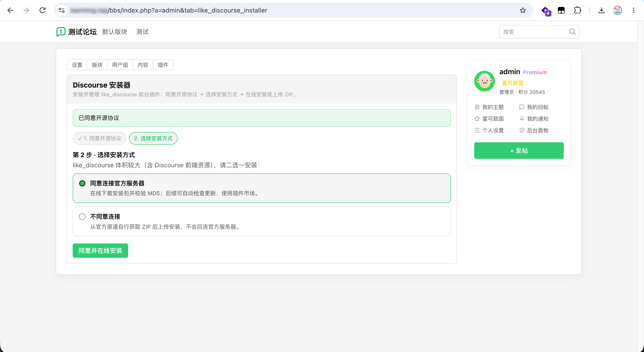Open 个人设置 link
Viewport: 644px width, 352px height.
(x=493, y=130)
